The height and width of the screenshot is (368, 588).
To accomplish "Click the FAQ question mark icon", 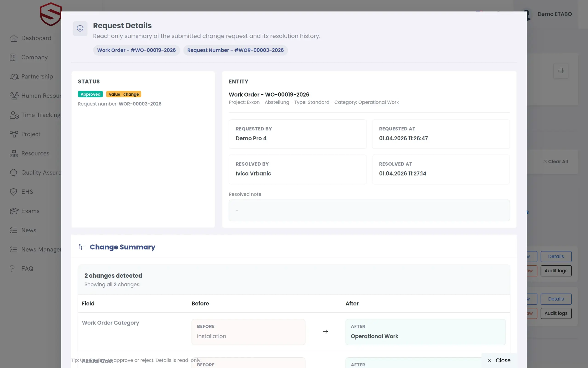I will click(x=12, y=269).
